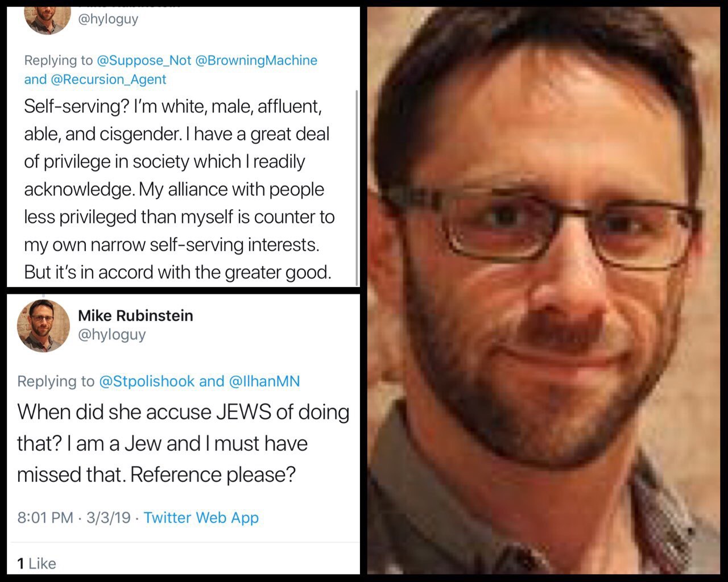Click the Mike Rubinstein display name
Viewport: 728px width, 582px height.
pos(135,315)
